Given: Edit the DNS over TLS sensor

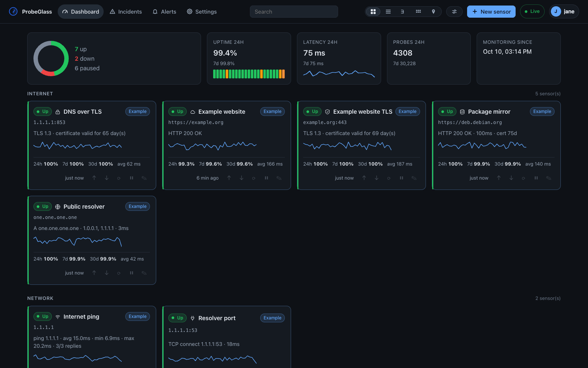Looking at the screenshot, I should (144, 178).
